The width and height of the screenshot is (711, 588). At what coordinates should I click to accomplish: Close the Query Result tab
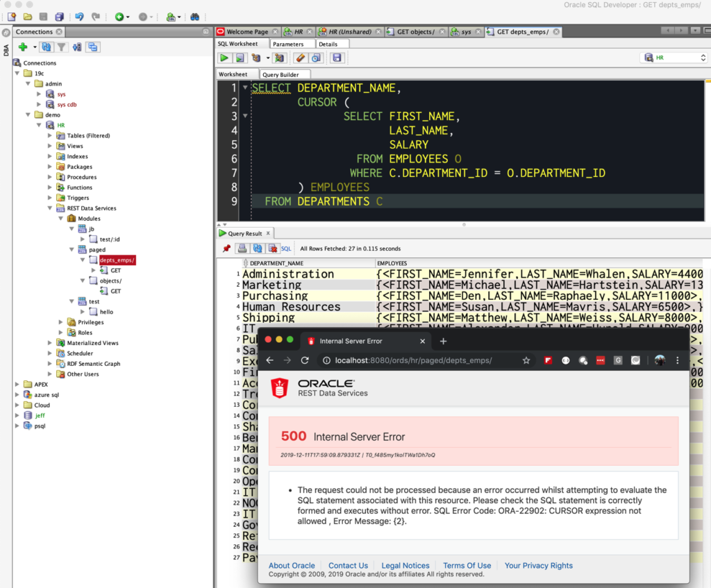[x=268, y=233]
